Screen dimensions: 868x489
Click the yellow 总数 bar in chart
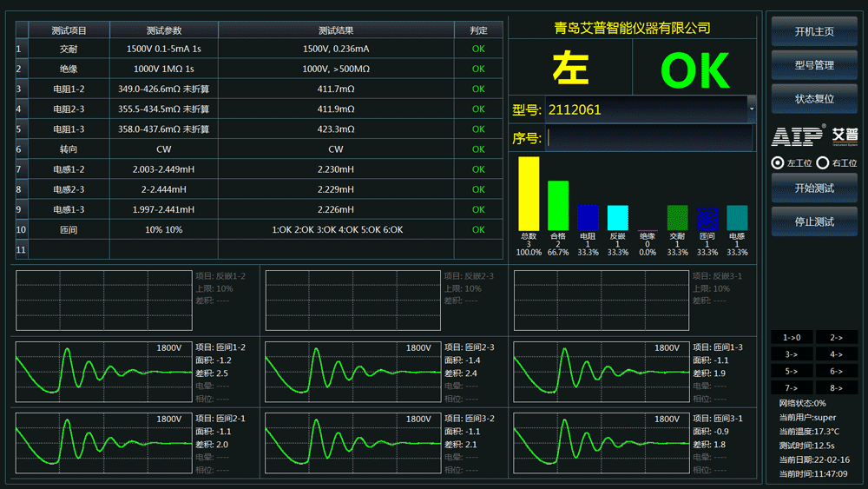coord(529,194)
